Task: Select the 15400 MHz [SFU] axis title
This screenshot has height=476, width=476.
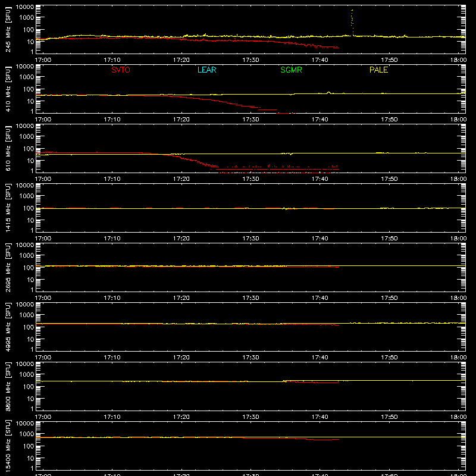Action: point(8,446)
